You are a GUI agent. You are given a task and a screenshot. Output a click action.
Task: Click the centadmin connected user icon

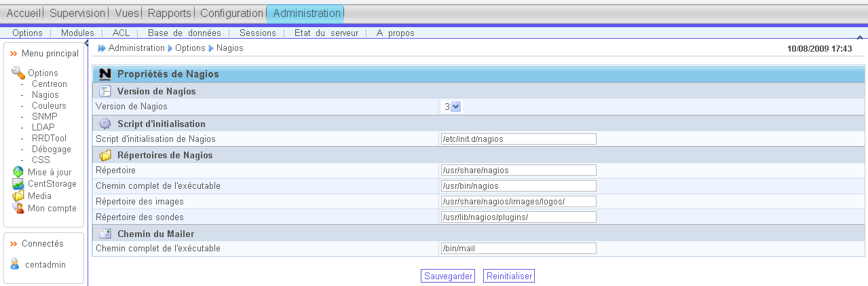tap(15, 264)
